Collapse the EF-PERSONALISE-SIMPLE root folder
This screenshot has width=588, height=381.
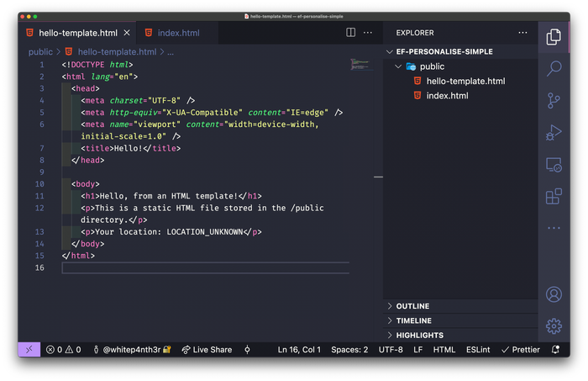tap(444, 51)
